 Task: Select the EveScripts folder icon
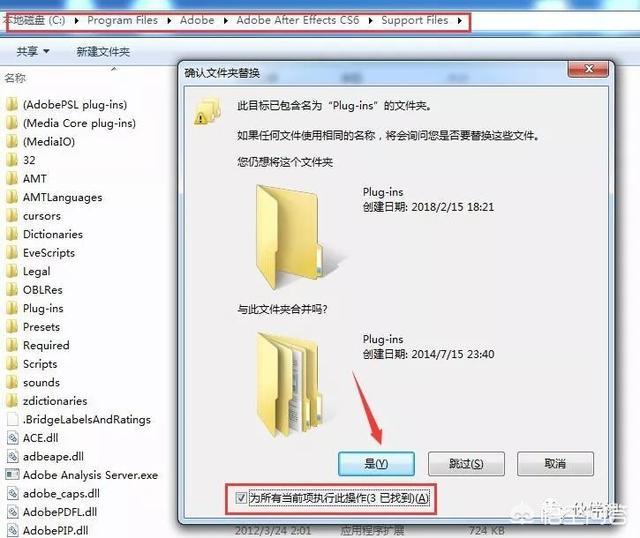(12, 253)
